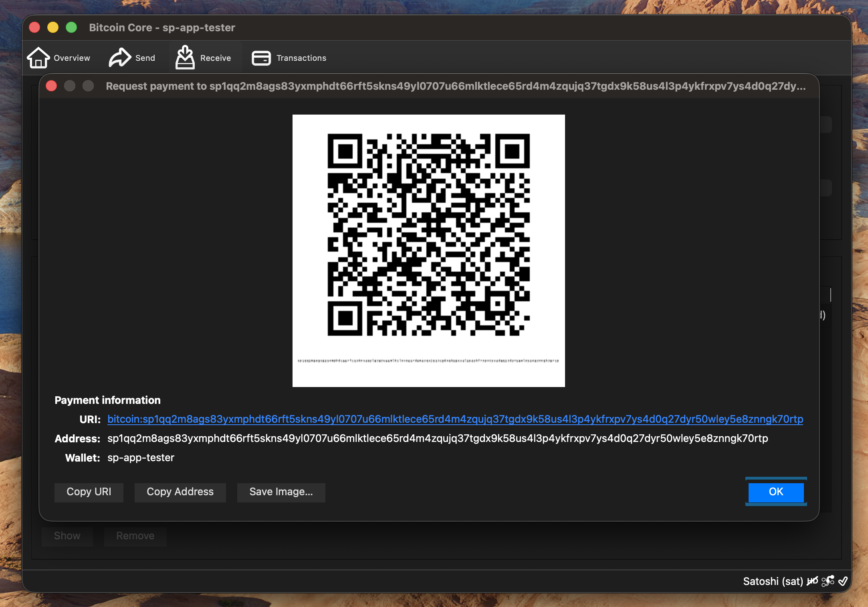
Task: Click the Show button below the dialog
Action: tap(67, 536)
